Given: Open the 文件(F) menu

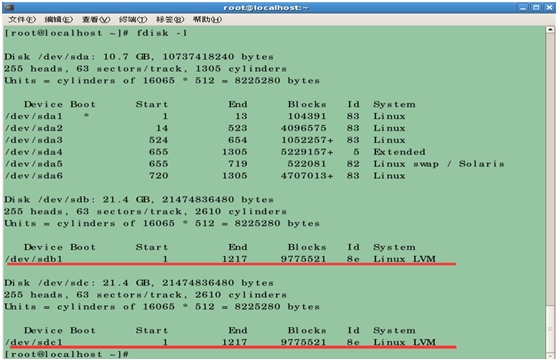Looking at the screenshot, I should point(22,19).
